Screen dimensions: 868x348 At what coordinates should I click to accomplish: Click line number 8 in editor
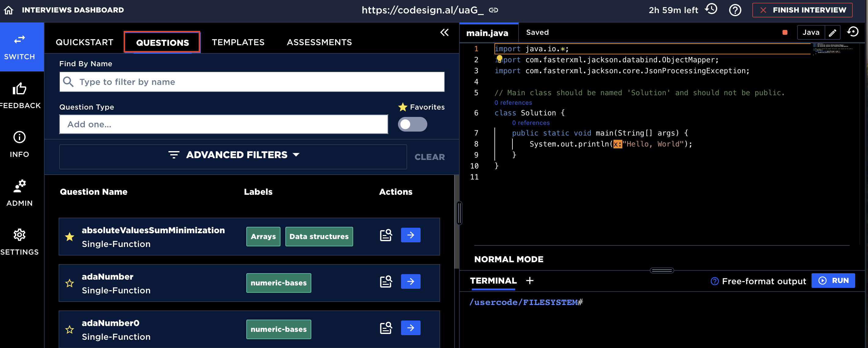(476, 144)
